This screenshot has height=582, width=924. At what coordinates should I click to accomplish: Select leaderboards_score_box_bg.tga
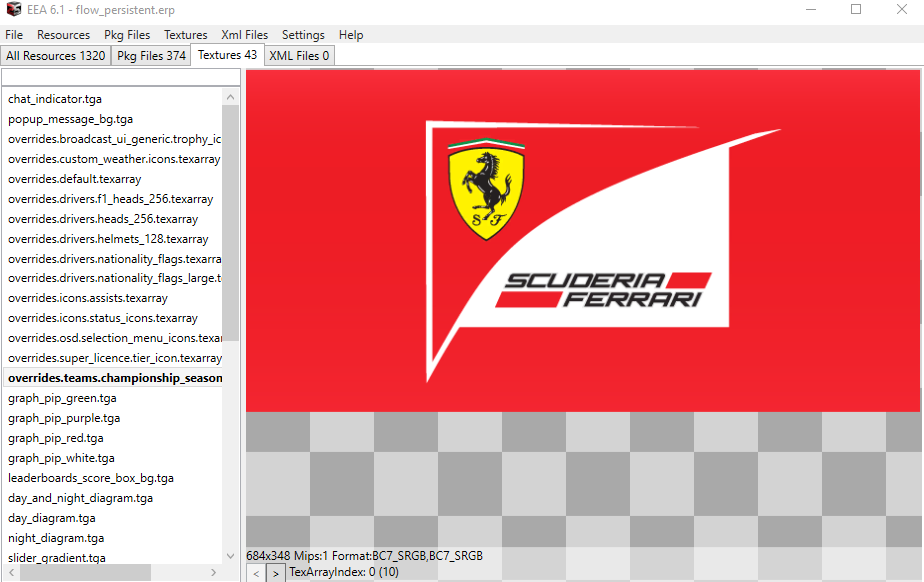(91, 478)
